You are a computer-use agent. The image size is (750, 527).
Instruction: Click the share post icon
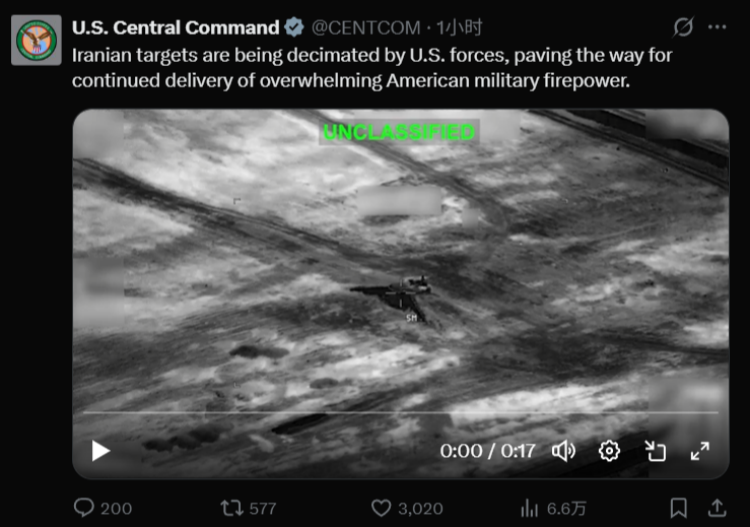[716, 508]
